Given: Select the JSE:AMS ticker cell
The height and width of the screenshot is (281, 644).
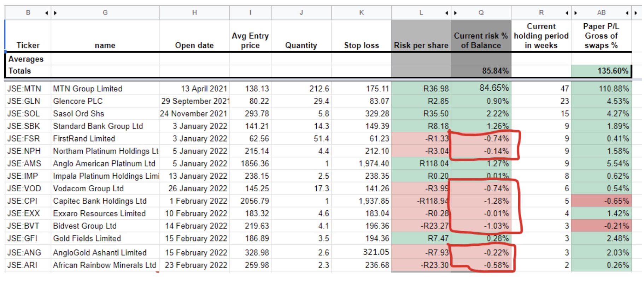Looking at the screenshot, I should click(28, 164).
